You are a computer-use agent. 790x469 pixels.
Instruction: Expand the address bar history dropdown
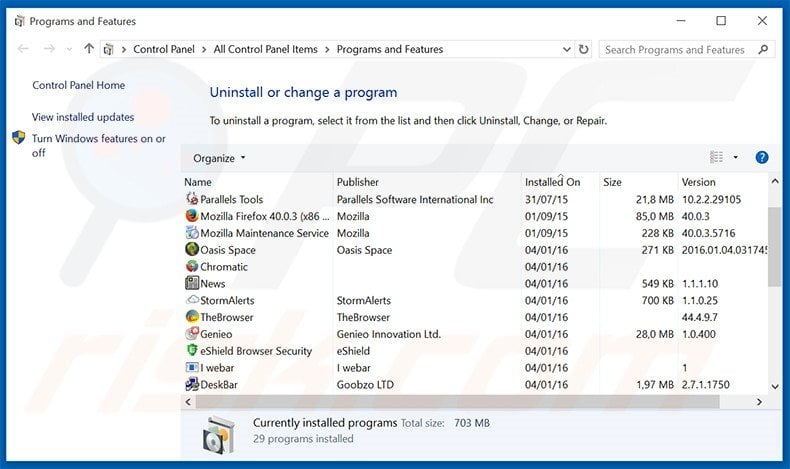tap(566, 49)
